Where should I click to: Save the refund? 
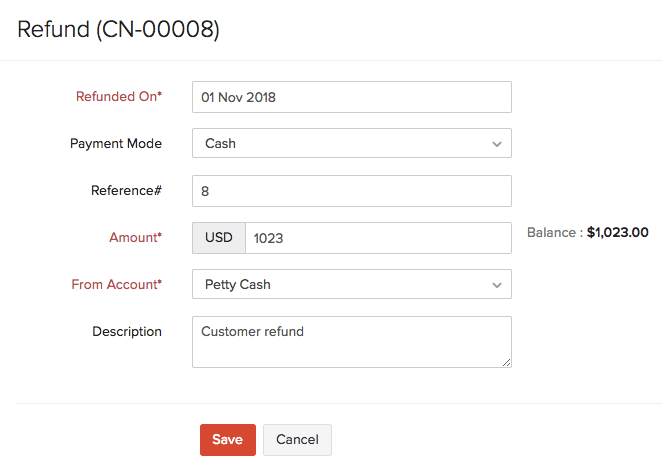(x=227, y=440)
